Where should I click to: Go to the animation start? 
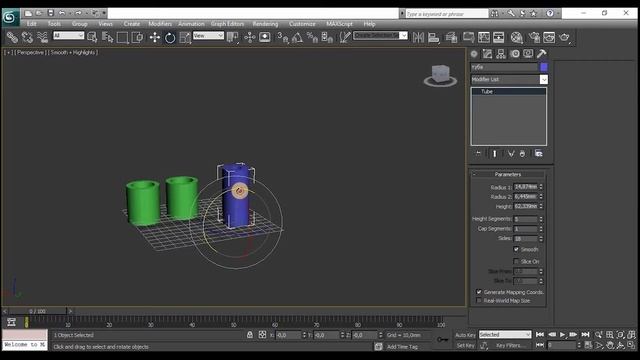[540, 335]
